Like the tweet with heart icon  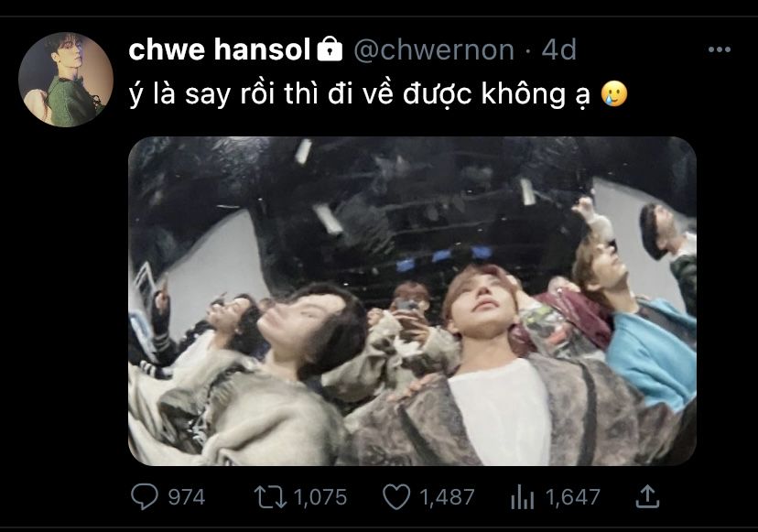pyautogui.click(x=396, y=497)
